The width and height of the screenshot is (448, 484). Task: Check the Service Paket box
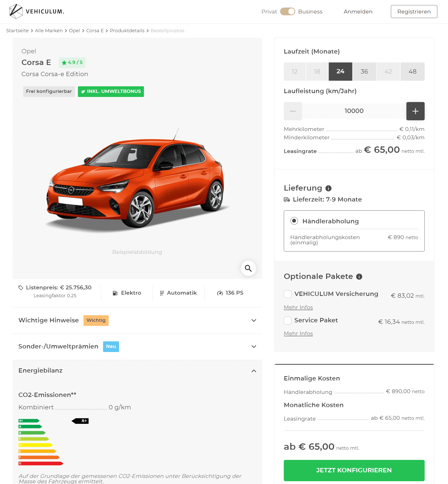click(x=288, y=321)
